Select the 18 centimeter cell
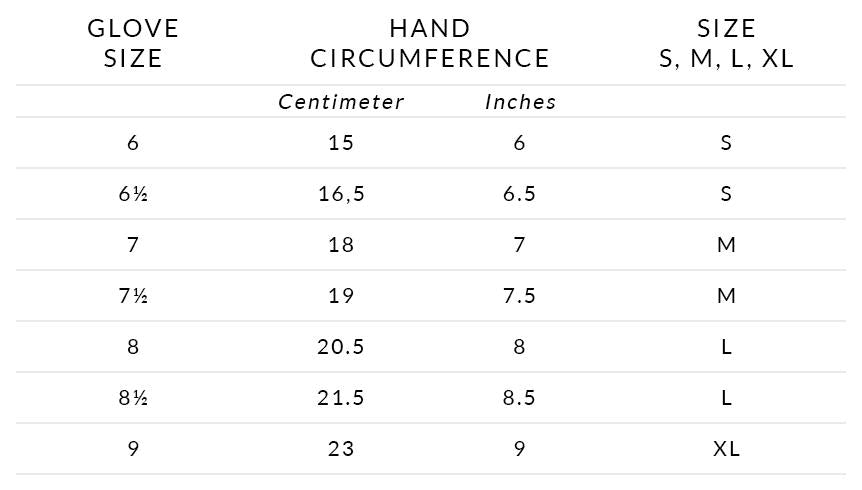The width and height of the screenshot is (862, 490). click(x=341, y=245)
